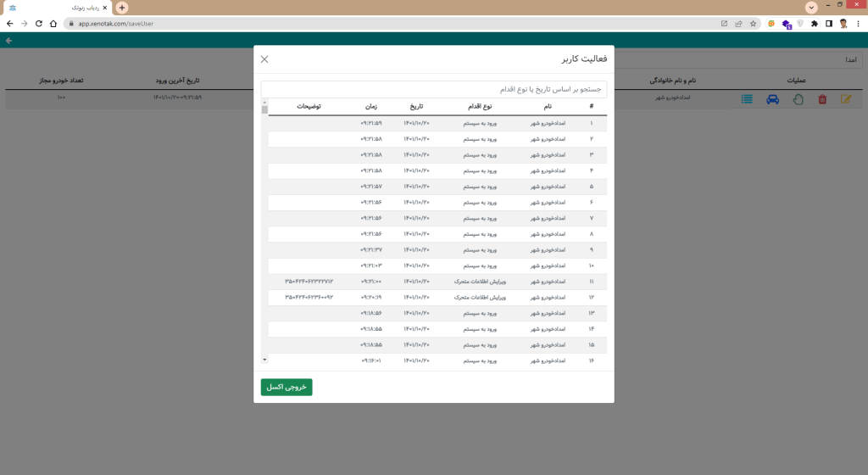Click the browser back button
Screen dimensions: 868x475
coord(9,23)
